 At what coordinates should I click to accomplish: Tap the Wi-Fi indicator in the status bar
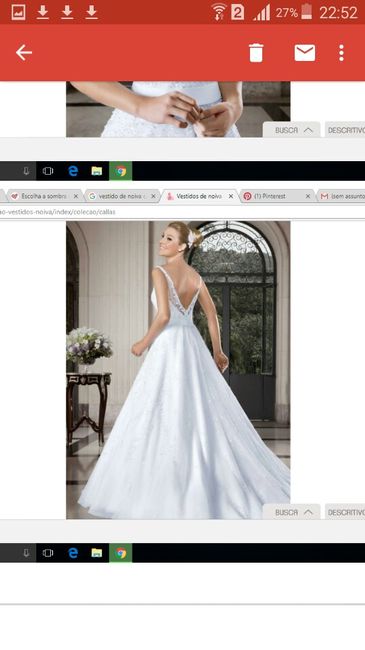219,12
